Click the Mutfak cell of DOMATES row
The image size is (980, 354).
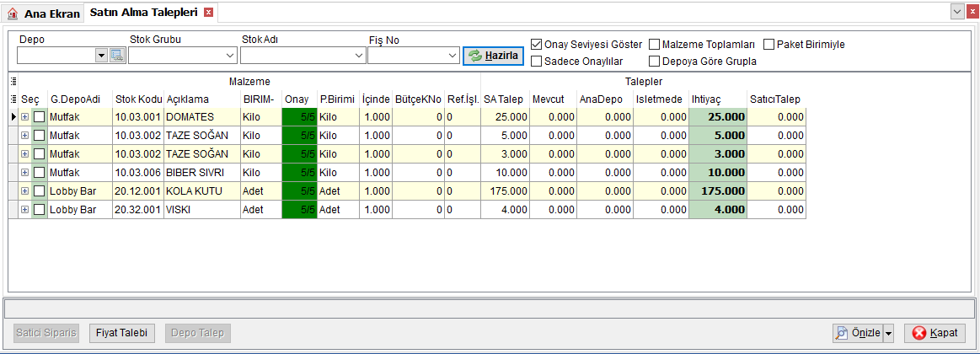tap(80, 117)
